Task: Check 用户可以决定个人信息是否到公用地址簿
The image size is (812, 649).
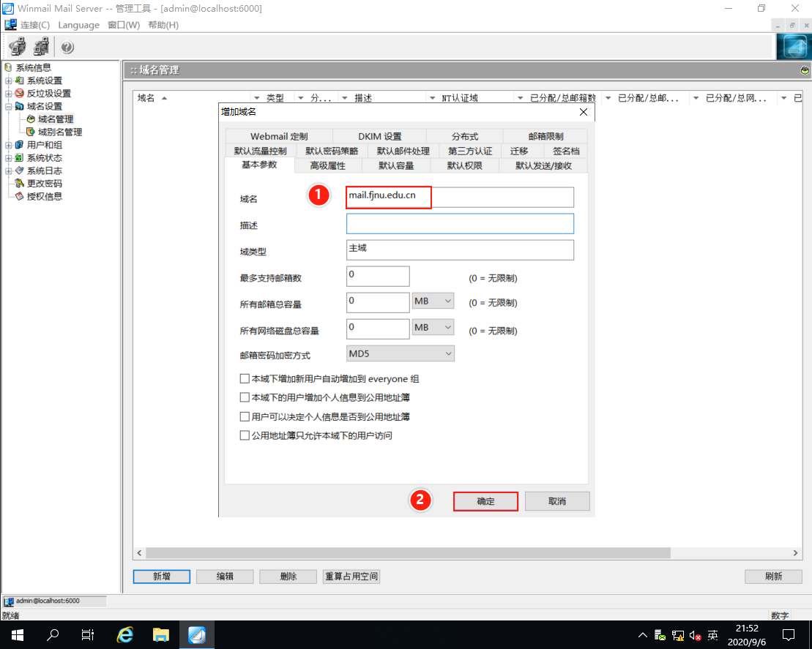Action: 245,416
